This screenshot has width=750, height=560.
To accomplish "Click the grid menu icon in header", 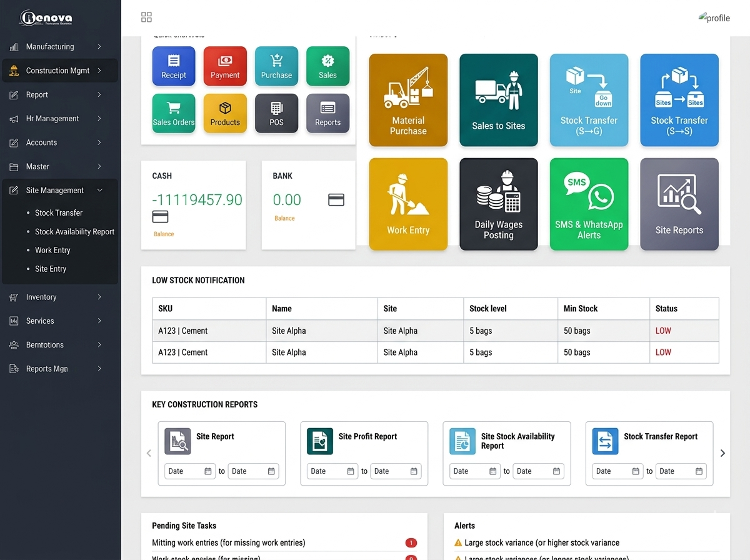I will point(146,17).
